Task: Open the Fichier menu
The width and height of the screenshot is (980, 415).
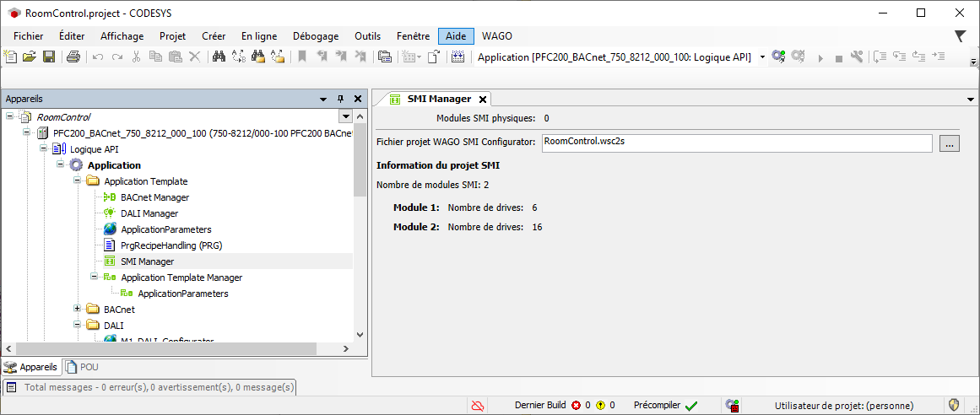Action: pyautogui.click(x=28, y=36)
